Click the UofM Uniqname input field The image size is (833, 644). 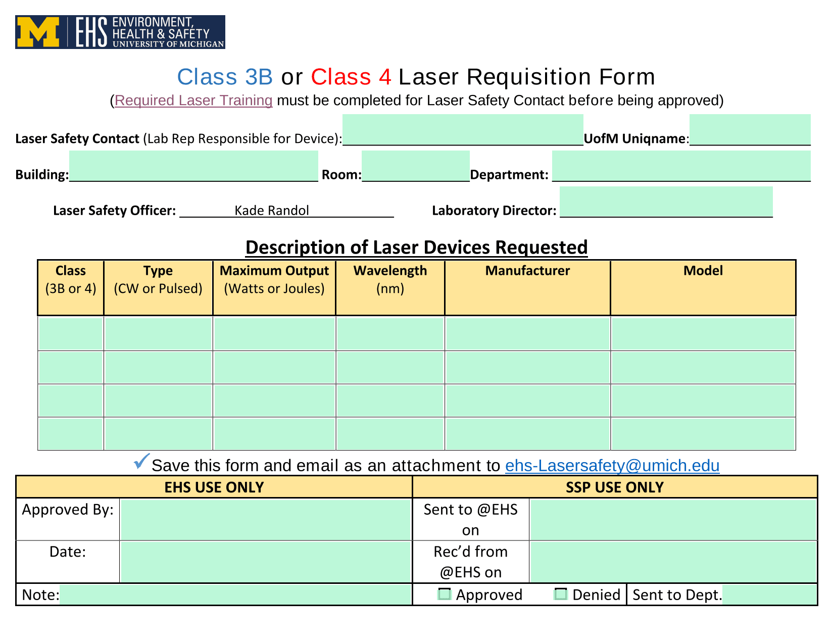750,130
